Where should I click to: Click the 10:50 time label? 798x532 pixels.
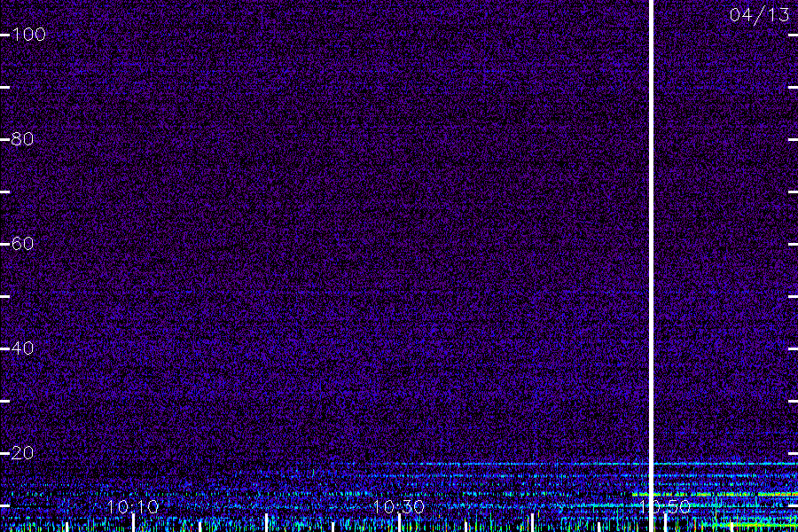click(x=665, y=506)
